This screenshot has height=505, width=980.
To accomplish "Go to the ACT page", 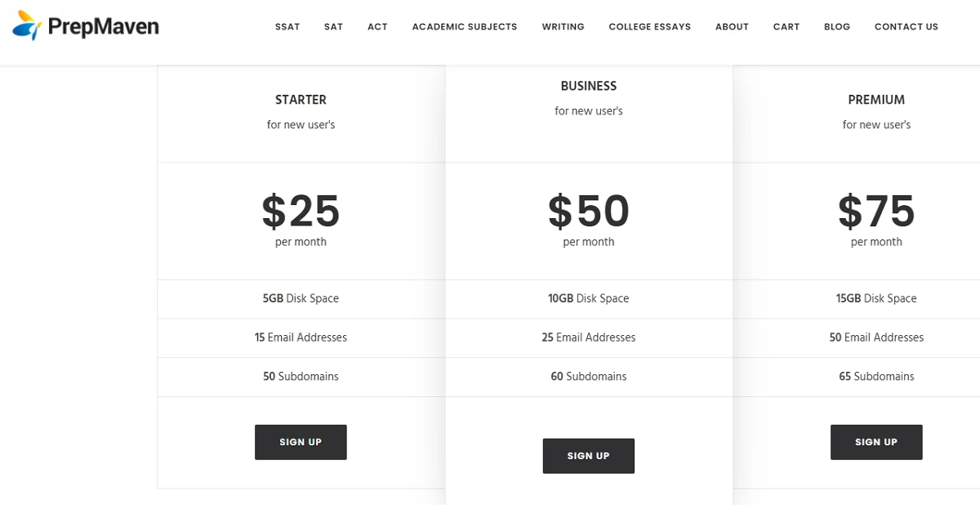I will click(x=377, y=27).
